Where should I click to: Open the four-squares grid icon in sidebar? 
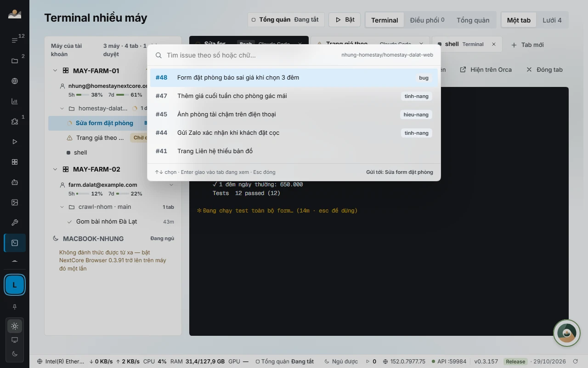click(15, 162)
